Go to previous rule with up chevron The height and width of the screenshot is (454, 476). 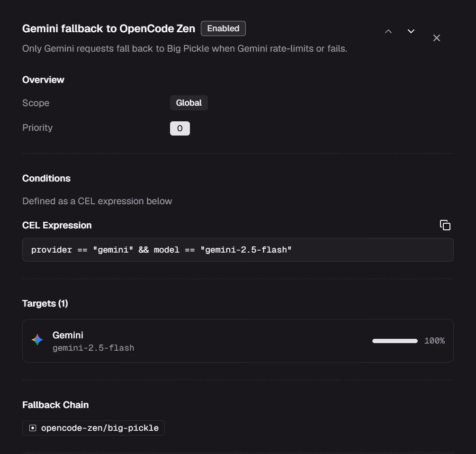[388, 31]
